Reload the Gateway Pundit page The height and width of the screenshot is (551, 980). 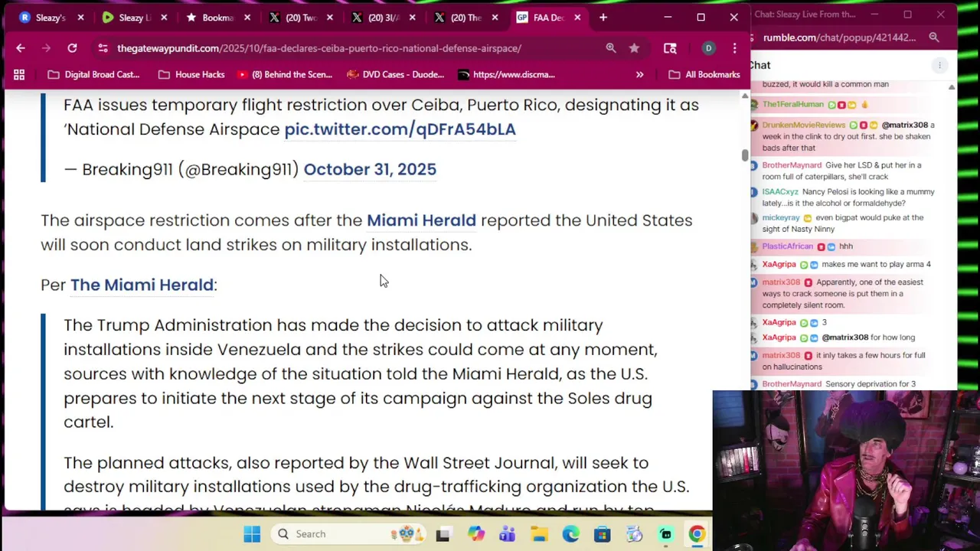tap(72, 48)
